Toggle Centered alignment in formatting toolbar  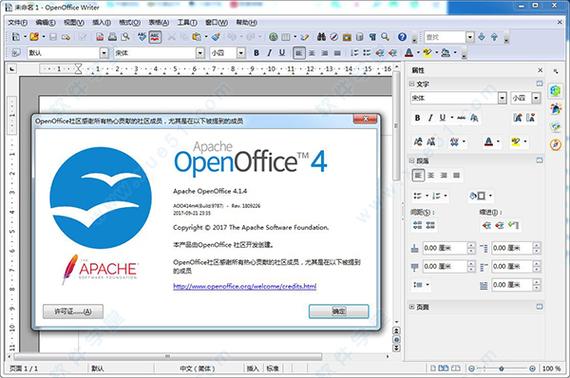tap(312, 53)
